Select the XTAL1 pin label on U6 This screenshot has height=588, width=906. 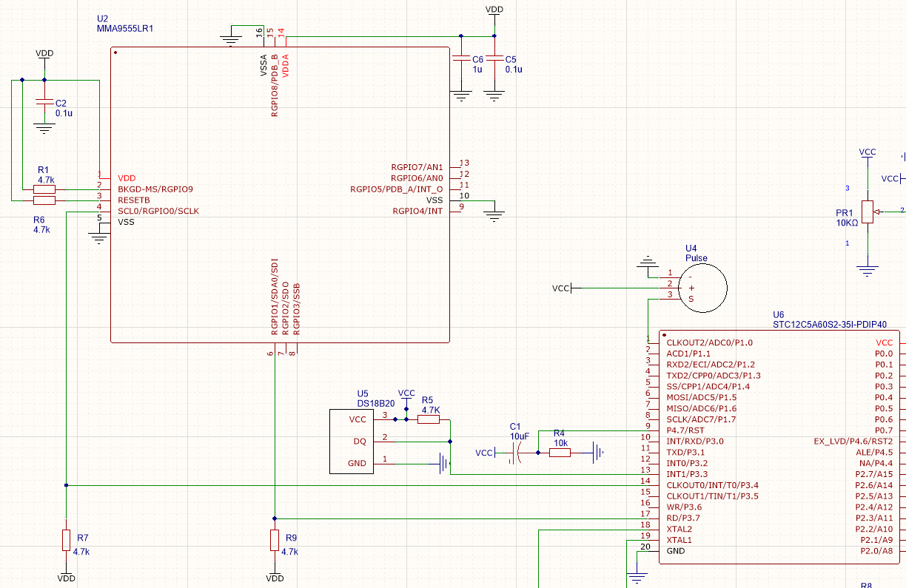click(x=679, y=540)
